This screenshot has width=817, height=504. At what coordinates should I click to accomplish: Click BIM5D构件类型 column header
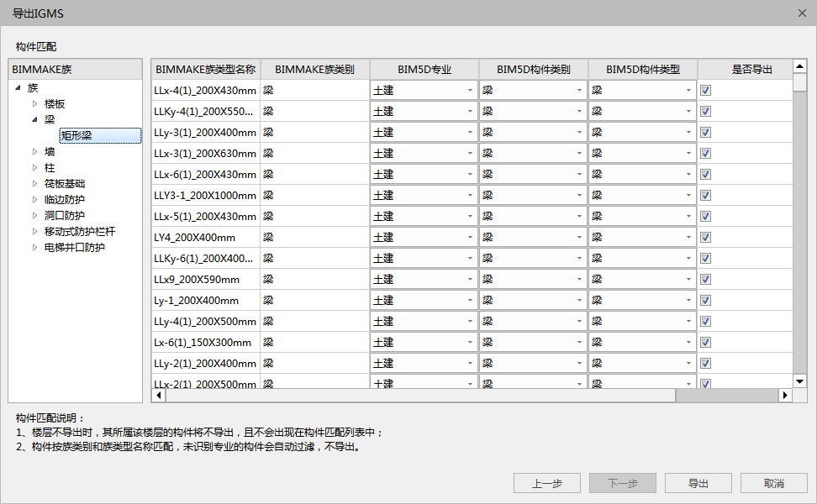643,69
